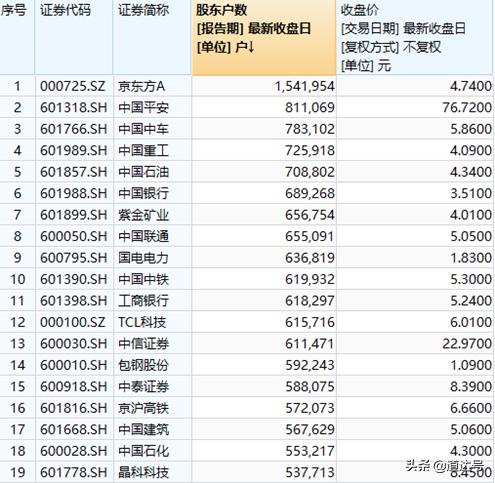Click closing price 1.0900
Screen dimensions: 495x483
coord(471,365)
